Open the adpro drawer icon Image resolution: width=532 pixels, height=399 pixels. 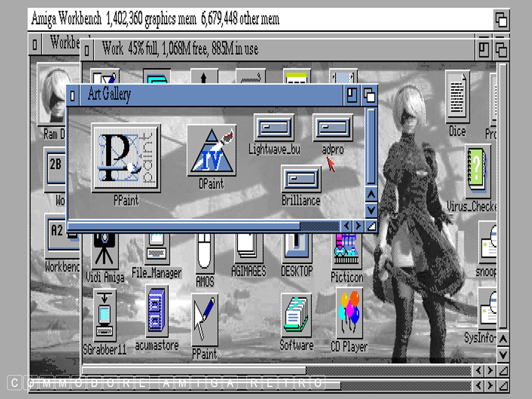[x=332, y=128]
